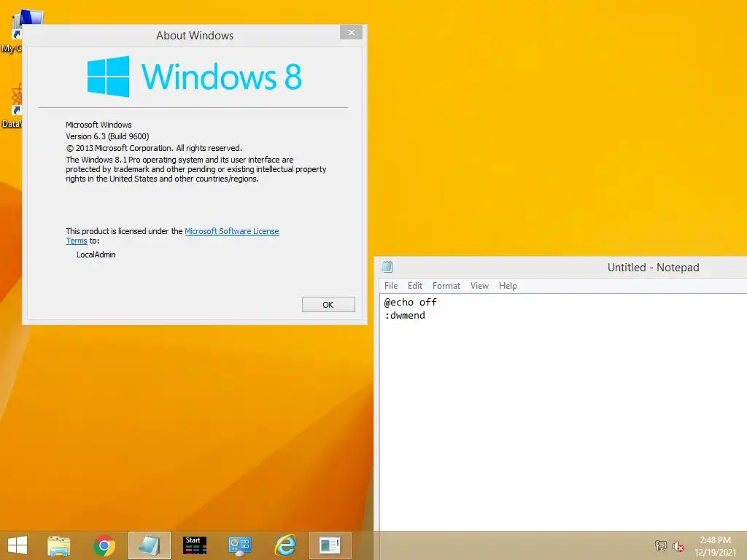Image resolution: width=747 pixels, height=560 pixels.
Task: Open the Windows Start button
Action: (18, 545)
